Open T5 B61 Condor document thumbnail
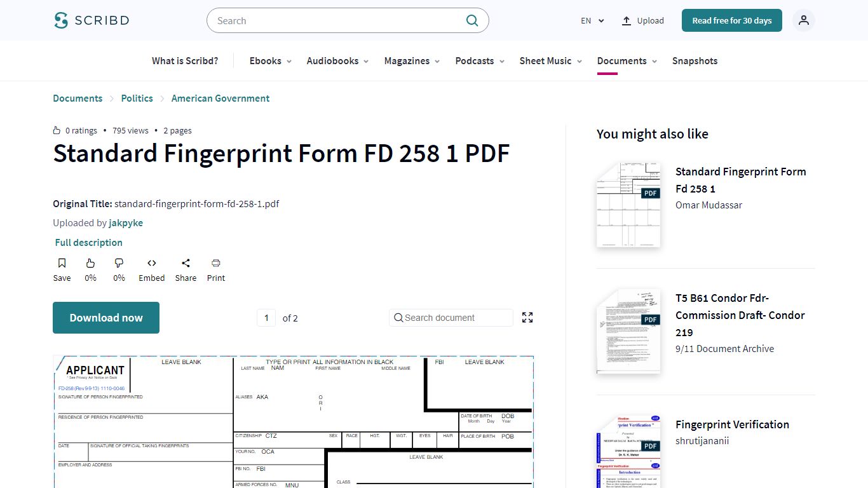Viewport: 868px width, 488px height. click(x=628, y=331)
